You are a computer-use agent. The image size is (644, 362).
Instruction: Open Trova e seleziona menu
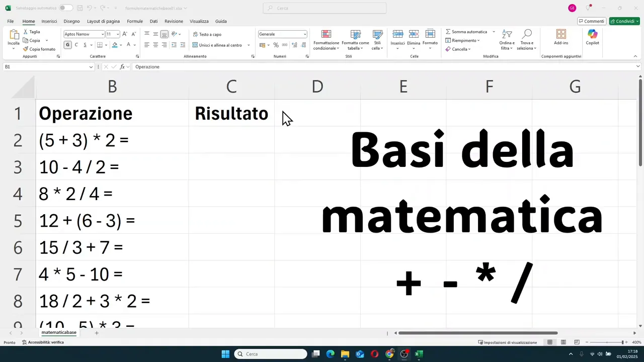click(527, 40)
